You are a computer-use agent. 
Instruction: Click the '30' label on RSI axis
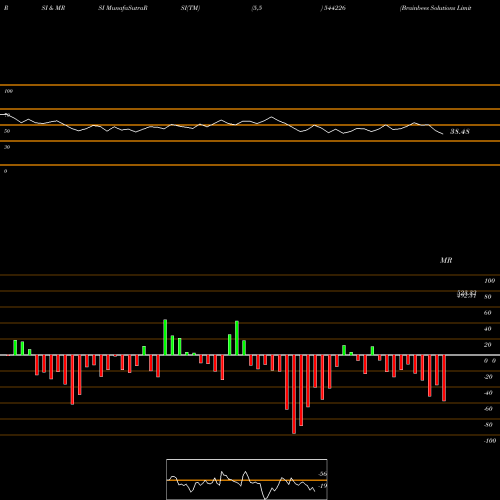click(7, 147)
